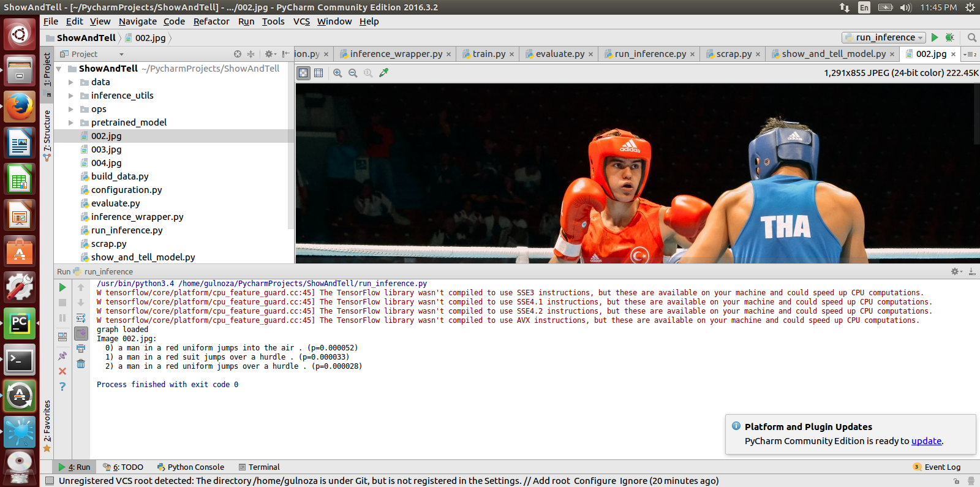Toggle scroll to end in console
Viewport: 980px width, 487px height.
81,333
